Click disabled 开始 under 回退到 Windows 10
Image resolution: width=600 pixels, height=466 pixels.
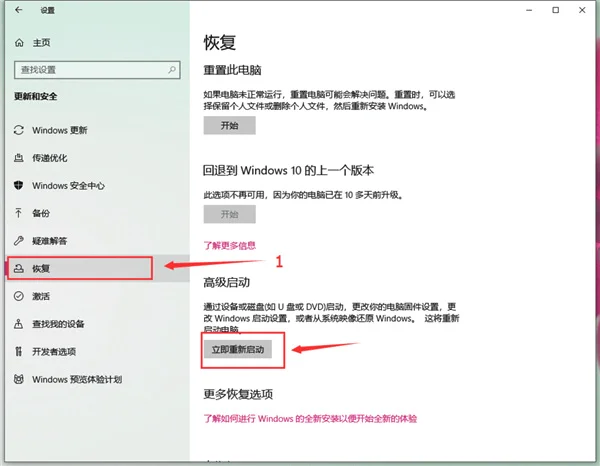(230, 214)
